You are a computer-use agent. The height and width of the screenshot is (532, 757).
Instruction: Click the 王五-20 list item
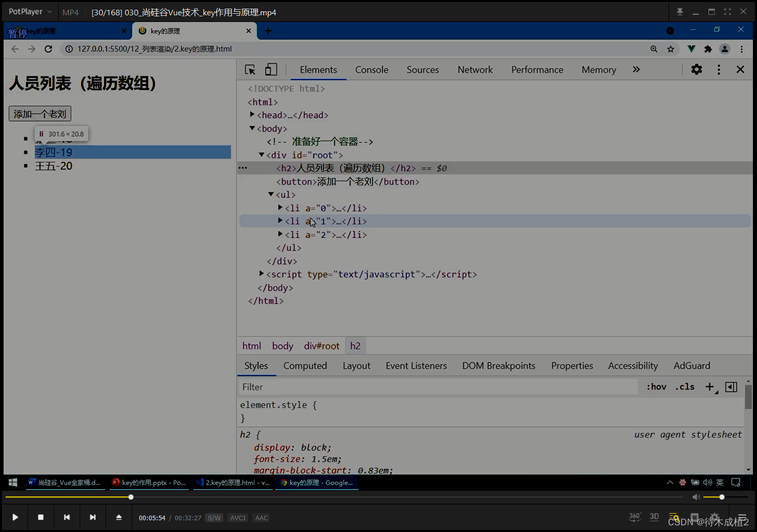point(53,166)
